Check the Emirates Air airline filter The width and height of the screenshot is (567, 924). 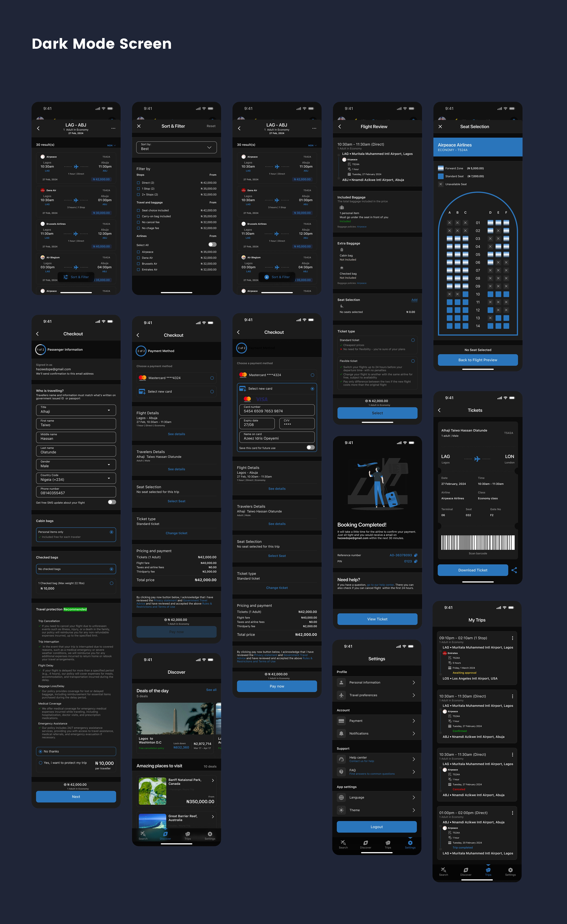(138, 270)
